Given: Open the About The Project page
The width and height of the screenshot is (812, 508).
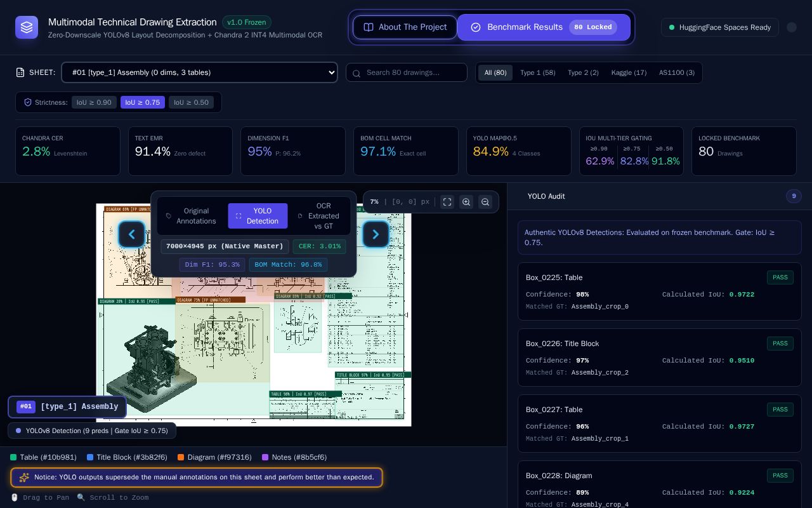Looking at the screenshot, I should 405,27.
